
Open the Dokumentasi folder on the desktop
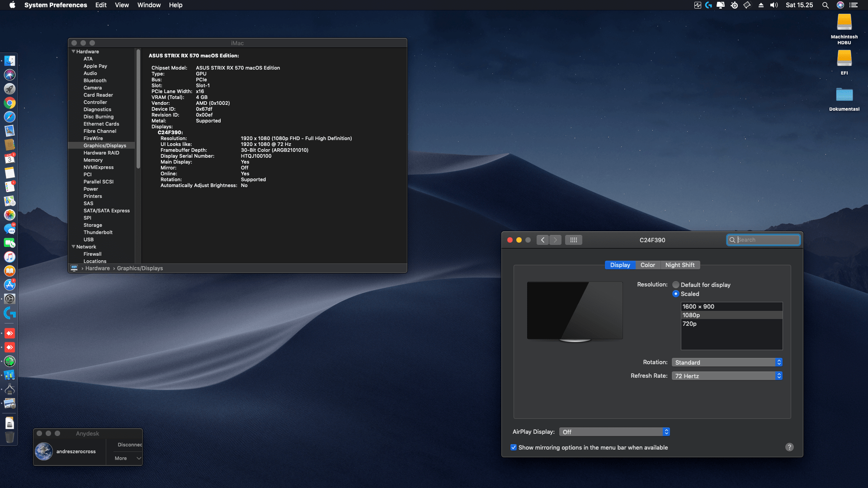(x=844, y=95)
